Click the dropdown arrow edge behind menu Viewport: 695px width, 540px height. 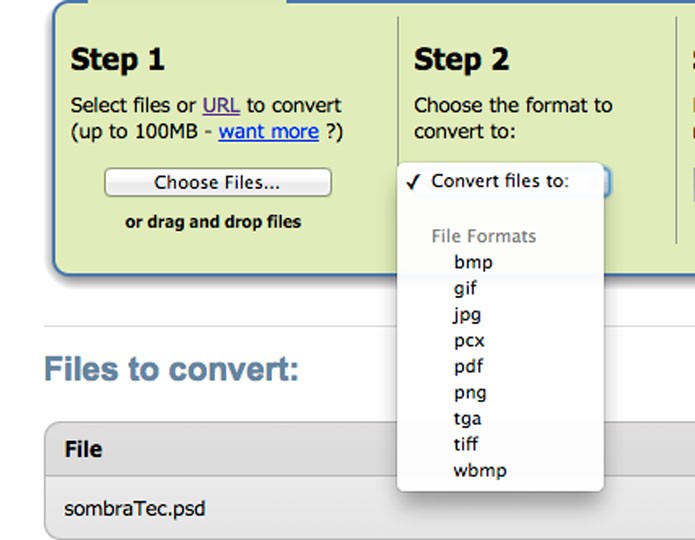click(x=607, y=182)
